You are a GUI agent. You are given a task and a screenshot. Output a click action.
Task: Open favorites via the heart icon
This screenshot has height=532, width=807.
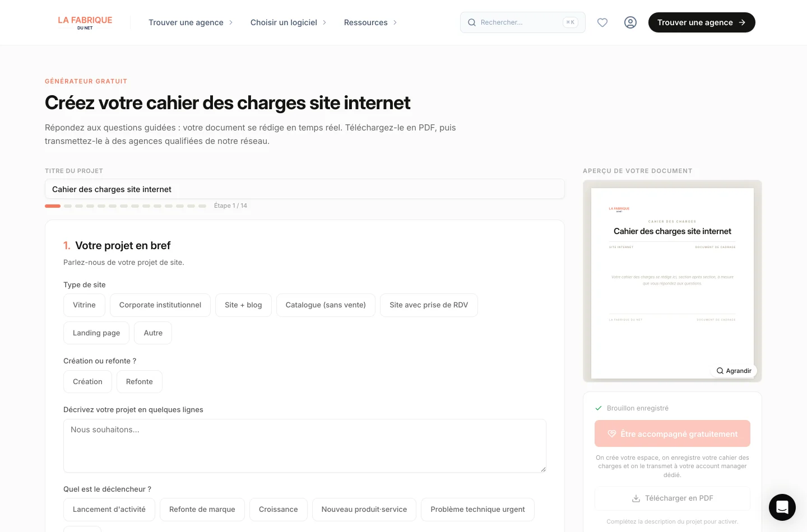[602, 22]
